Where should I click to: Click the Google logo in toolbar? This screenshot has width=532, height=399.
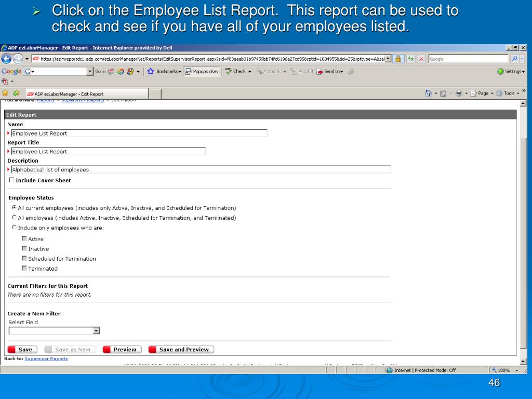11,71
